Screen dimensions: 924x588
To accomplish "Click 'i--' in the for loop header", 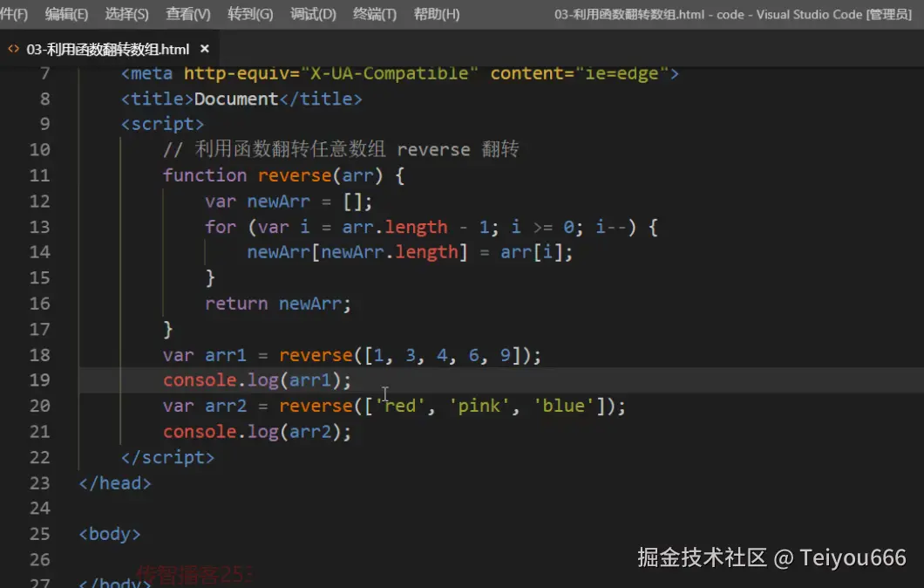I will 611,227.
